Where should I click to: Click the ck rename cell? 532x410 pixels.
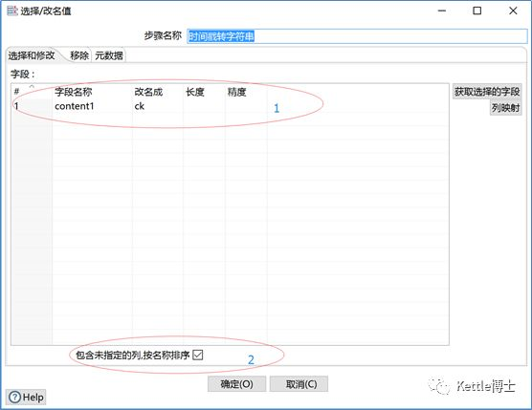(158, 106)
